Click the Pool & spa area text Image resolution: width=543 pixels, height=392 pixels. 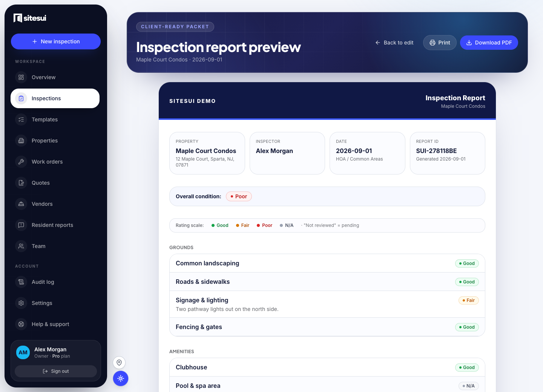click(x=198, y=386)
